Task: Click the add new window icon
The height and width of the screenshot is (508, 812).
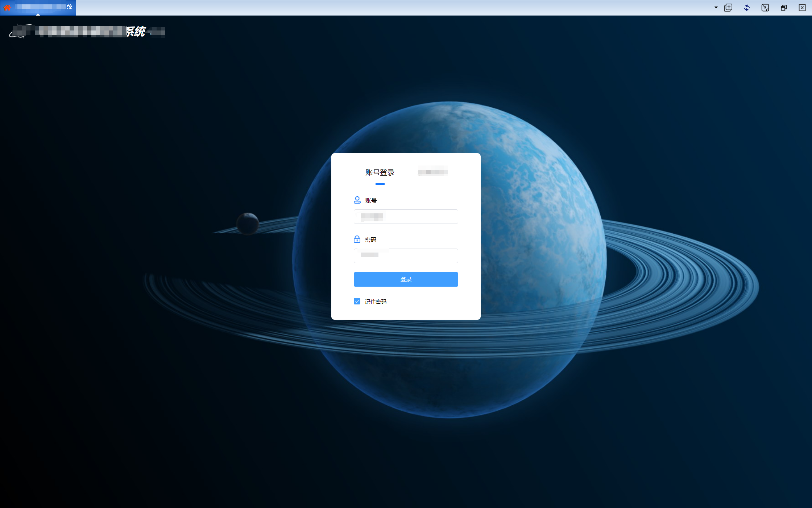Action: coord(728,8)
